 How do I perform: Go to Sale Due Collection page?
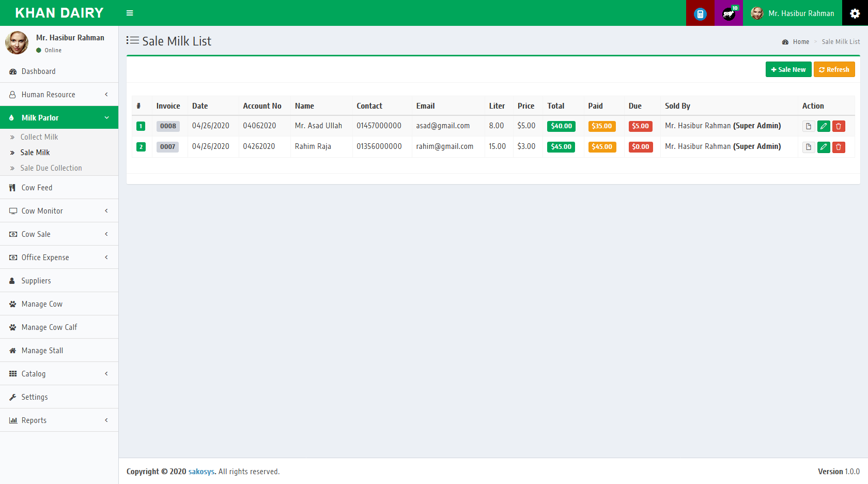point(51,168)
